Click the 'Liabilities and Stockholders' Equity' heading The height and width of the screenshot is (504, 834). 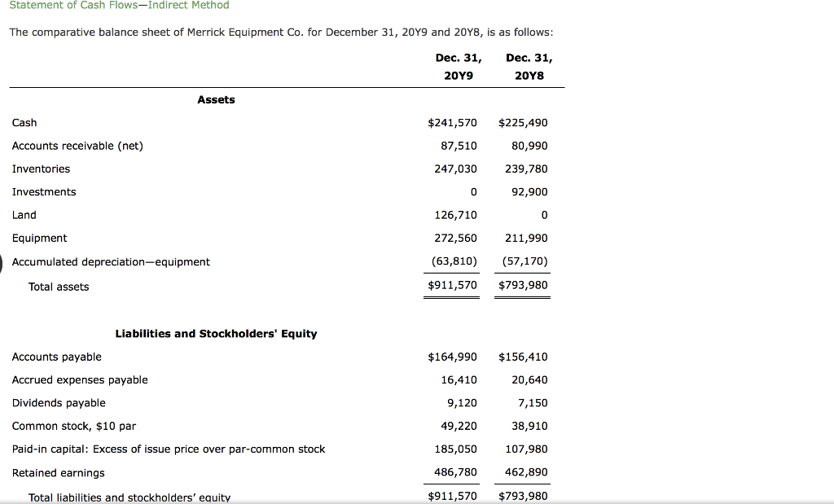(x=216, y=334)
